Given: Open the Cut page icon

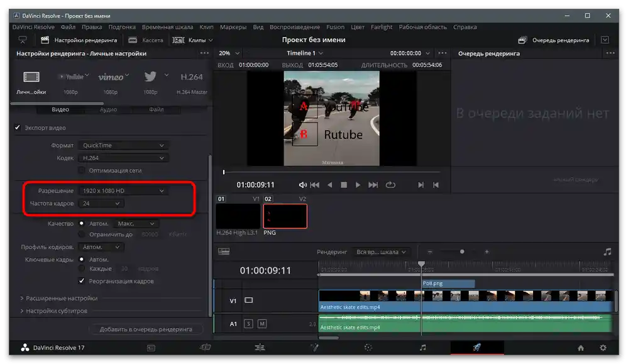Looking at the screenshot, I should 205,348.
